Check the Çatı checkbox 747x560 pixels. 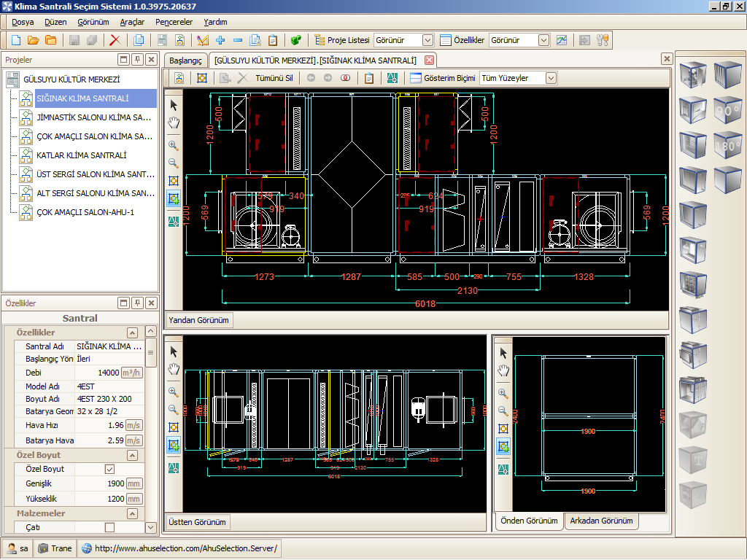109,527
